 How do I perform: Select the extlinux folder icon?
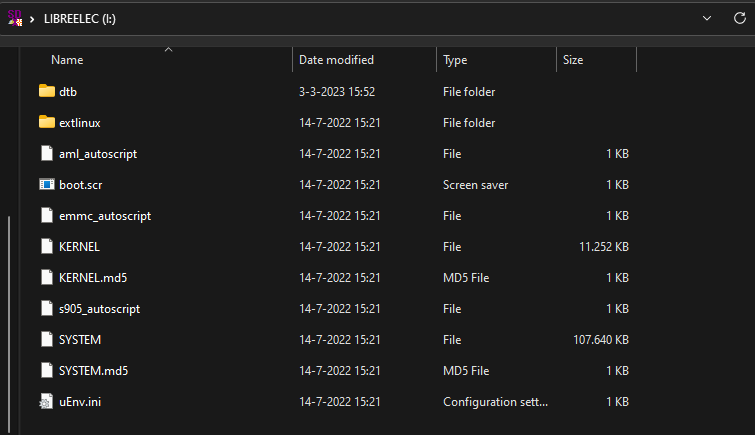tap(46, 122)
